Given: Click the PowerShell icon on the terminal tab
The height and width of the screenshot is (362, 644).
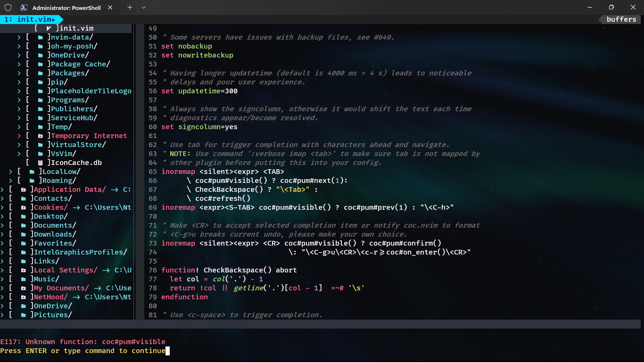Looking at the screenshot, I should pos(24,8).
